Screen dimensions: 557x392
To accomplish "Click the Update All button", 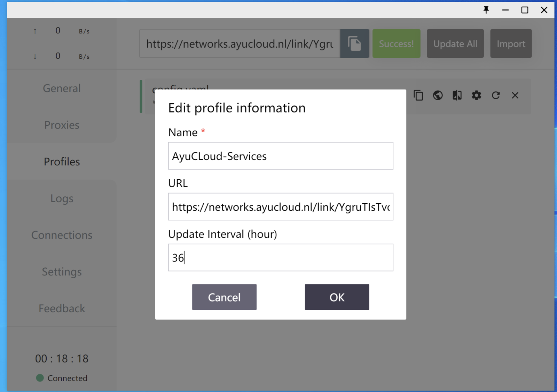I will 455,44.
